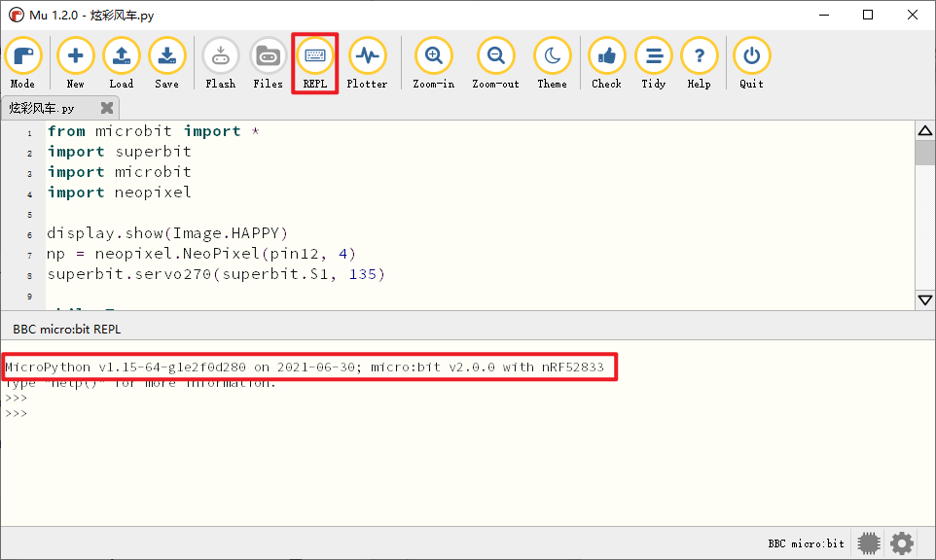Click the last REPL prompt line

[x=17, y=414]
